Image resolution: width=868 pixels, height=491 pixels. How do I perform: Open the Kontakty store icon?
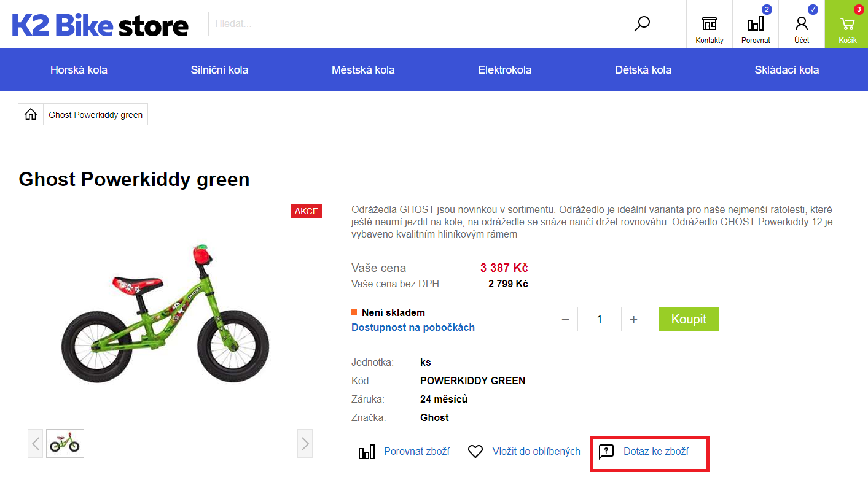[x=710, y=25]
